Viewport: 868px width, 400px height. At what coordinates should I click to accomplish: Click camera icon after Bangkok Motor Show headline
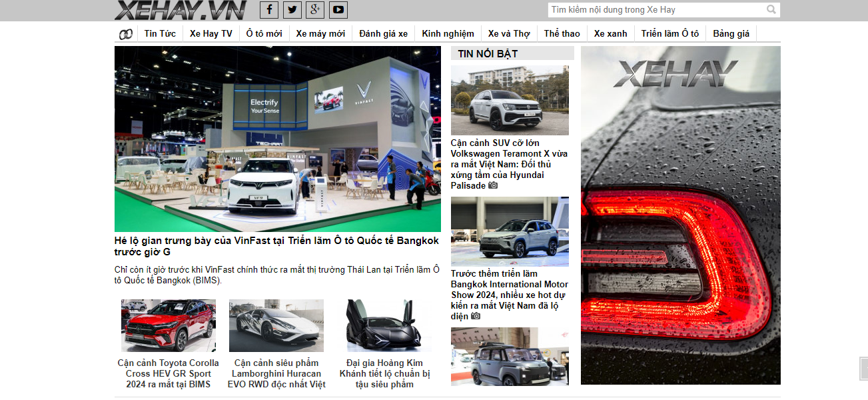476,316
